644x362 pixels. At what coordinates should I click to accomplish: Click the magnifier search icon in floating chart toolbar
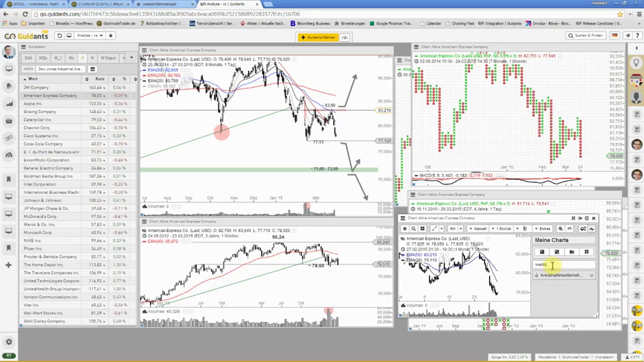point(414,228)
